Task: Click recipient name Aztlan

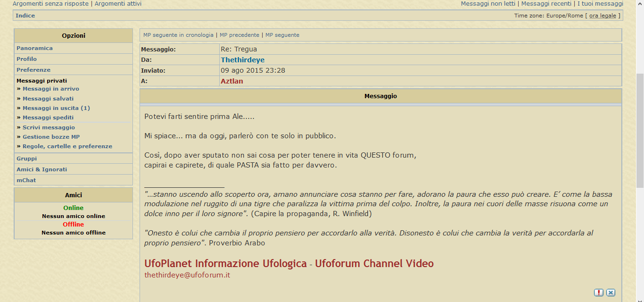Action: [x=231, y=81]
